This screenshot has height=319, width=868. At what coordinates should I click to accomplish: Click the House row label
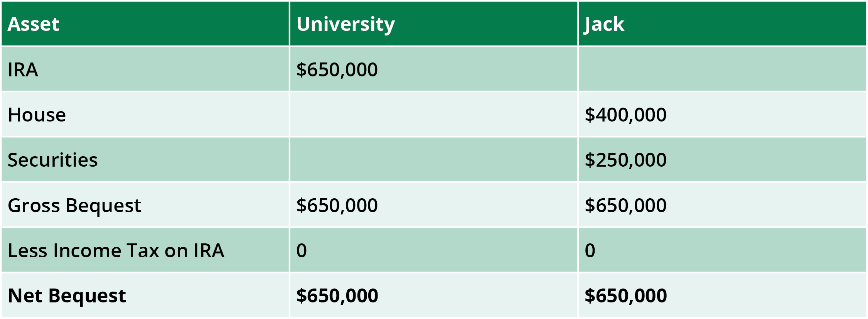pos(37,115)
